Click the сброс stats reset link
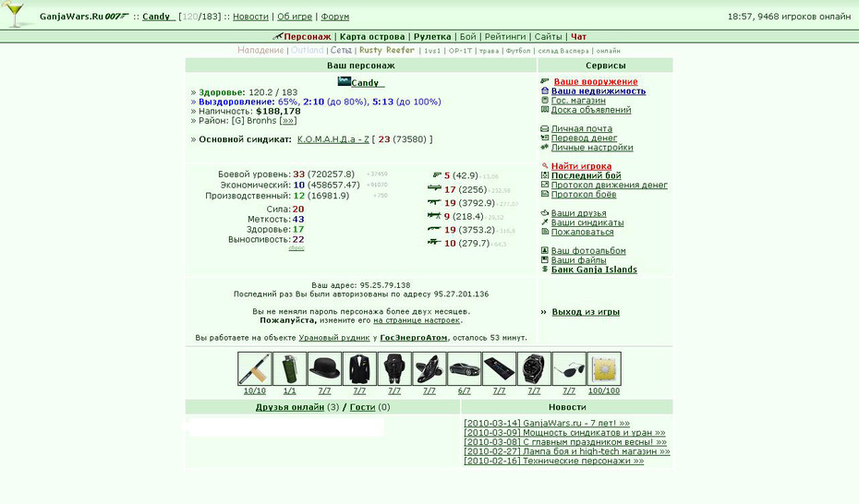Screen dimensions: 859x504 click(x=296, y=248)
